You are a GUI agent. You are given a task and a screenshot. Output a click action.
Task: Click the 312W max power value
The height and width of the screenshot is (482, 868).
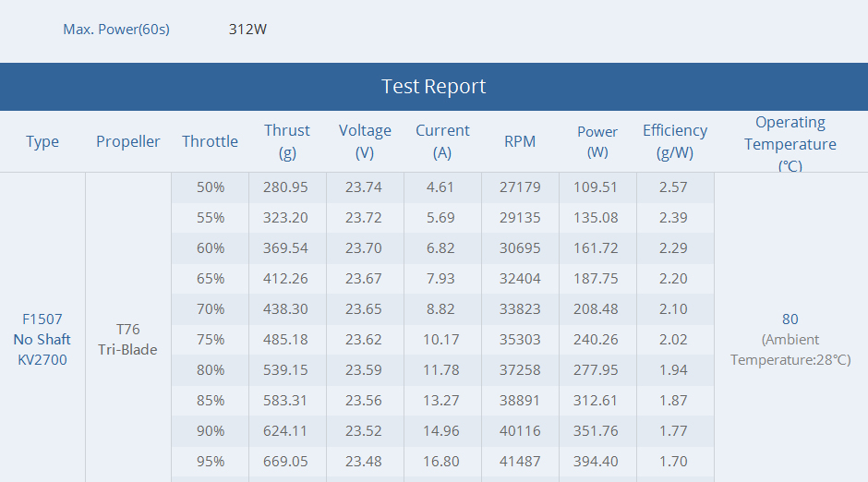247,30
